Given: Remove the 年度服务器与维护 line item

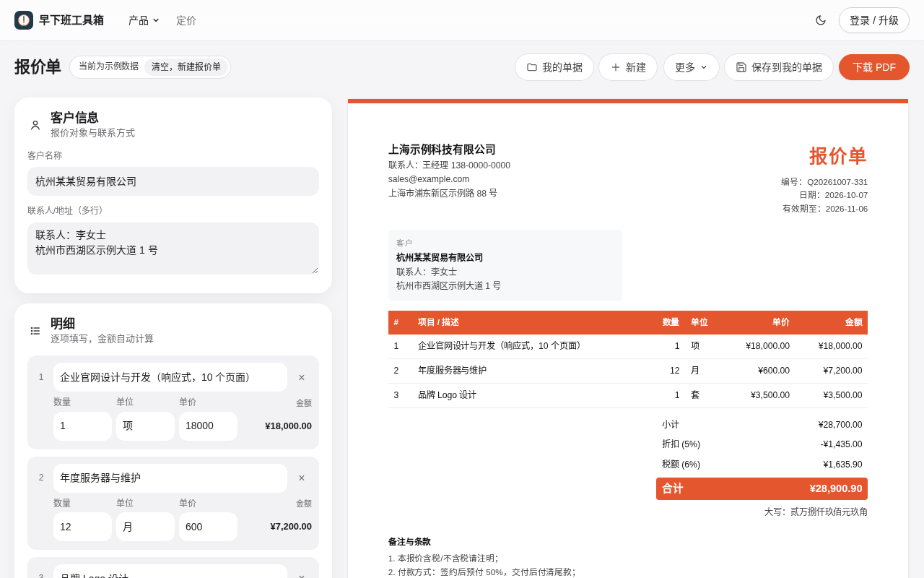Looking at the screenshot, I should [302, 478].
